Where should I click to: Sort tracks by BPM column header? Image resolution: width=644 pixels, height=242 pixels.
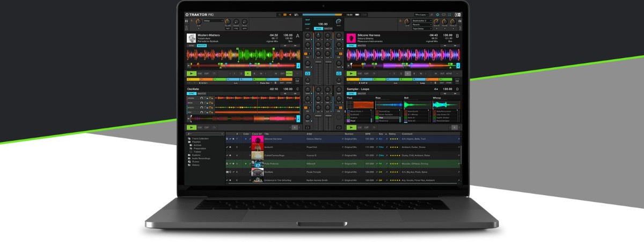click(368, 134)
